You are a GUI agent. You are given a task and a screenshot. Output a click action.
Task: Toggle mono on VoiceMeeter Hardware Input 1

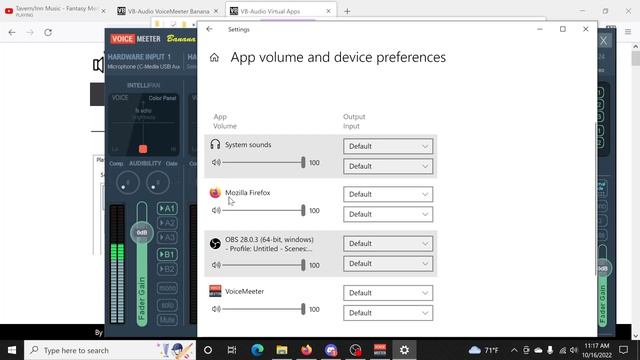click(167, 288)
